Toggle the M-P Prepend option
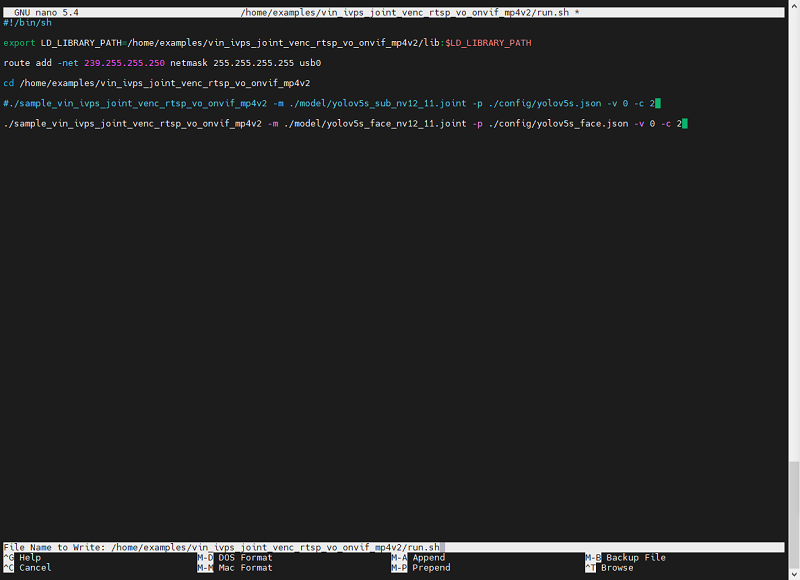800x580 pixels. (421, 568)
